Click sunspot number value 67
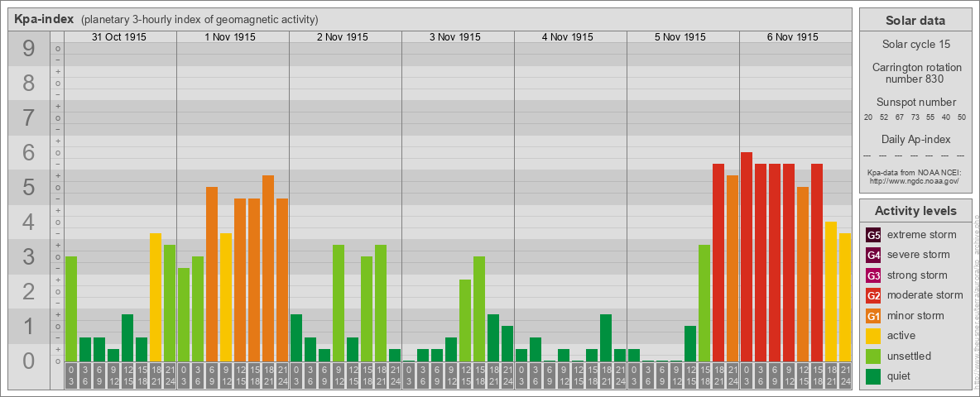 coord(900,117)
